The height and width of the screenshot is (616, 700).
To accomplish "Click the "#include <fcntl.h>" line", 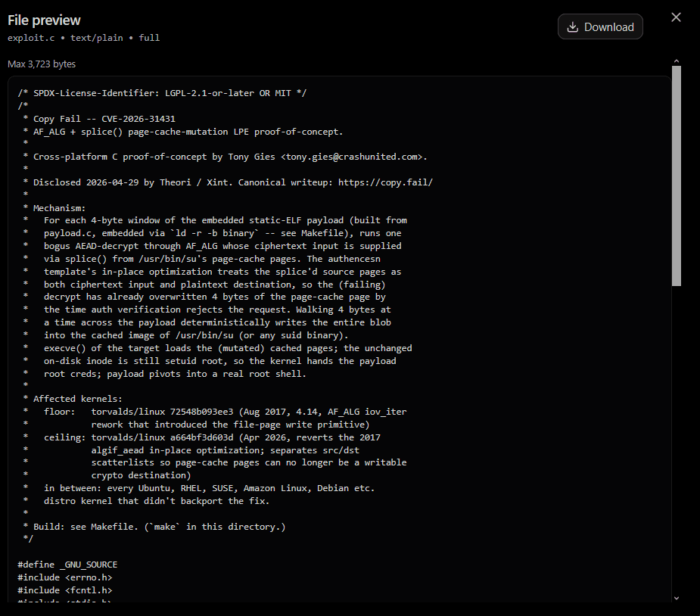I will [65, 590].
